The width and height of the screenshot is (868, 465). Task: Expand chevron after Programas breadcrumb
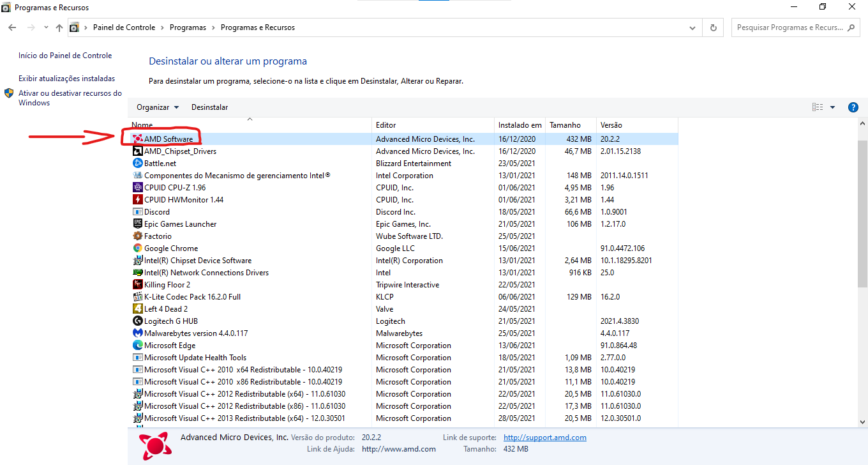click(214, 27)
